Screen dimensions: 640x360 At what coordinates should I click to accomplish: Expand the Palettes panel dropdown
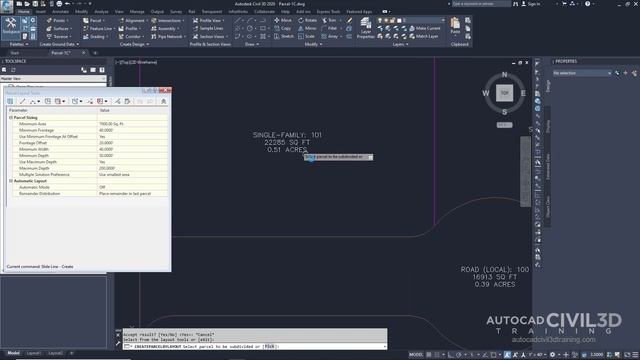point(19,44)
